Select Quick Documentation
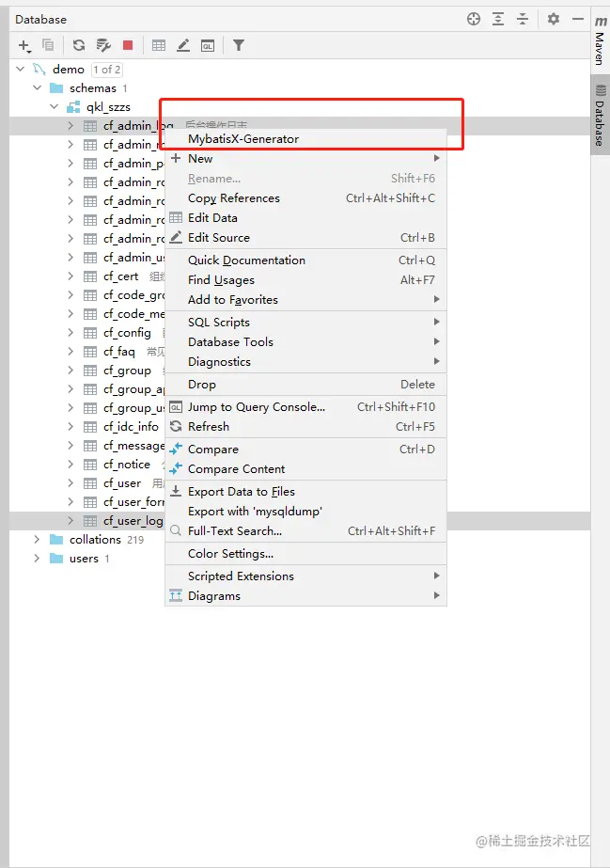The height and width of the screenshot is (868, 610). 305,260
